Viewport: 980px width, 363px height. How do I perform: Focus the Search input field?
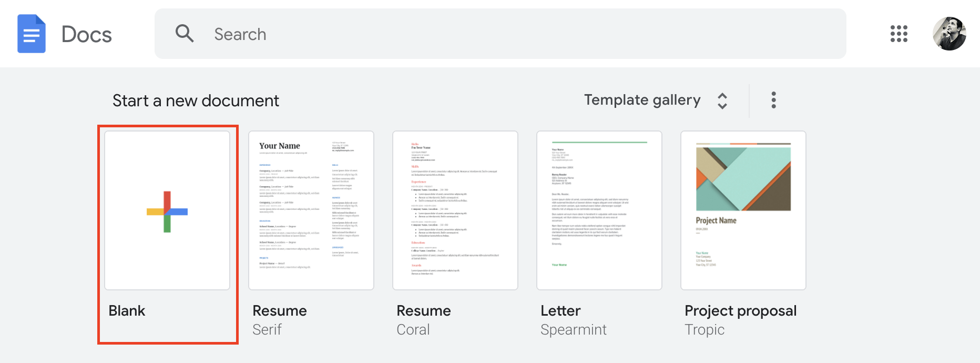pyautogui.click(x=501, y=34)
